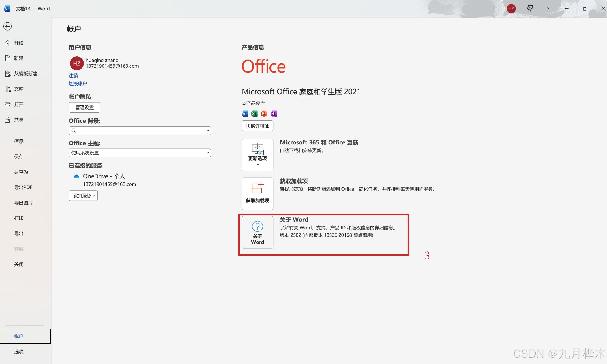The height and width of the screenshot is (364, 607).
Task: Open the Add a service dropdown
Action: point(83,196)
